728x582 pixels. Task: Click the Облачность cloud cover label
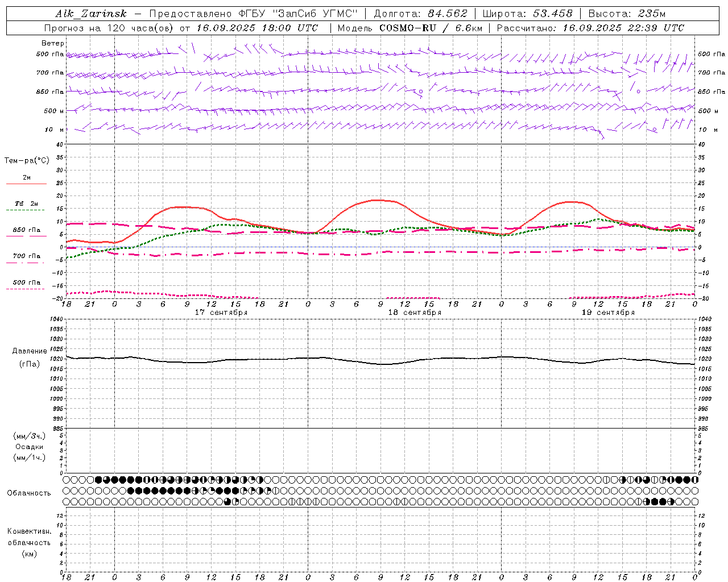click(x=29, y=493)
